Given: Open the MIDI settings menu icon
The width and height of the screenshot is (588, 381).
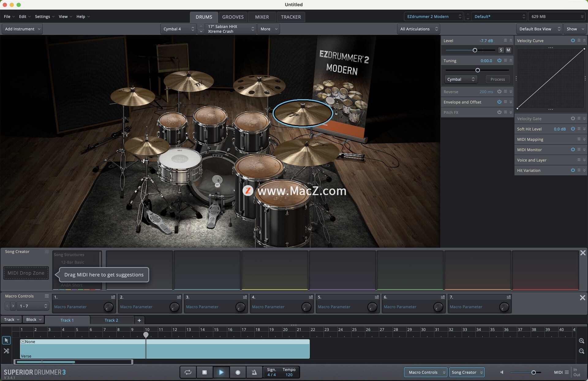Looking at the screenshot, I should 567,372.
